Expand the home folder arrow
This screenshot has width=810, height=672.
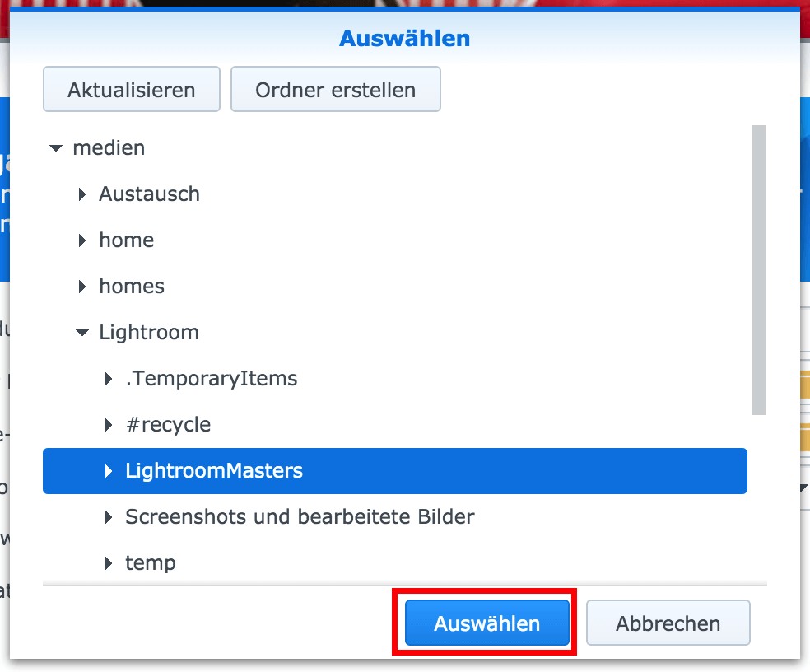82,240
